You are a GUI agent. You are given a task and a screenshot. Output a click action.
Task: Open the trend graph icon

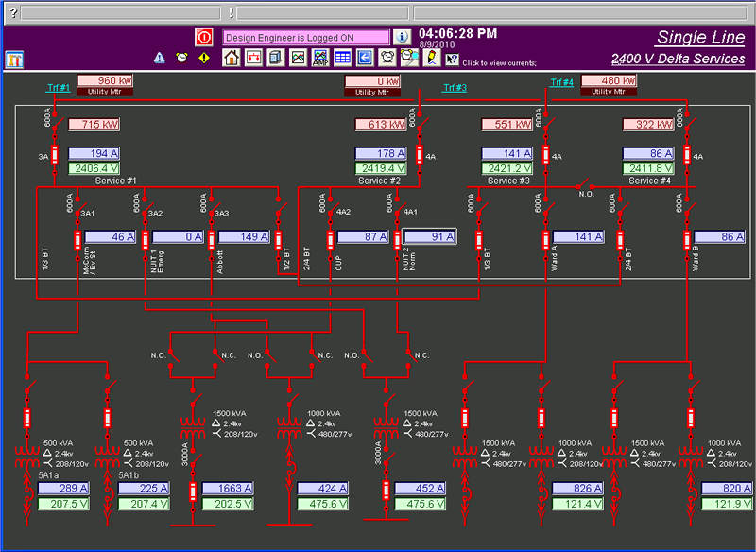[298, 59]
